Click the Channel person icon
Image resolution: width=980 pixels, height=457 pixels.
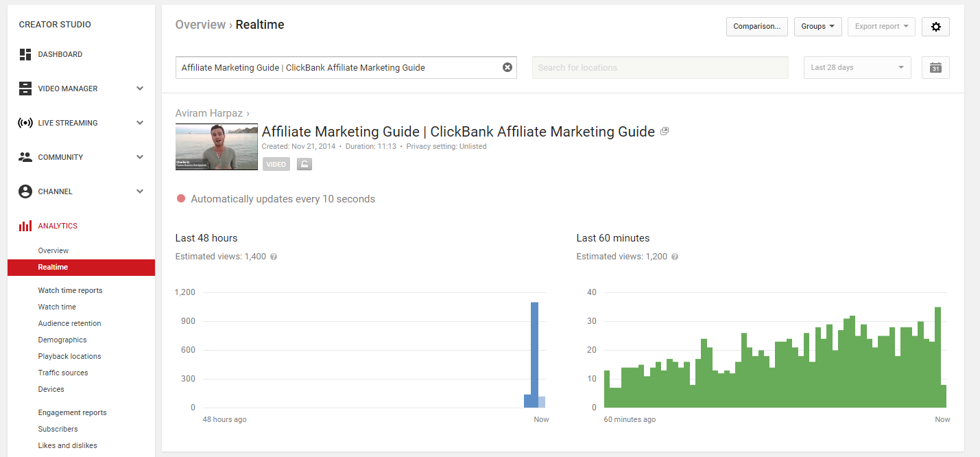[x=25, y=191]
